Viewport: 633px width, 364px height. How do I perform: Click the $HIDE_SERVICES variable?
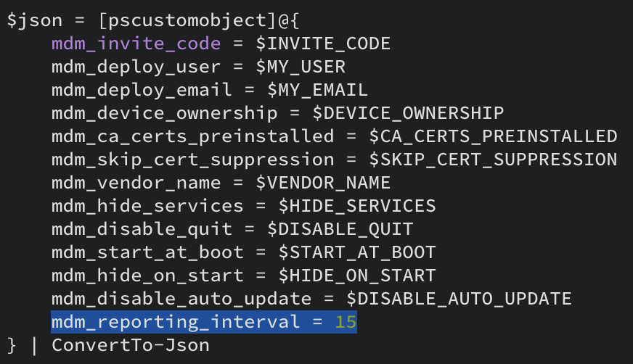click(x=357, y=206)
